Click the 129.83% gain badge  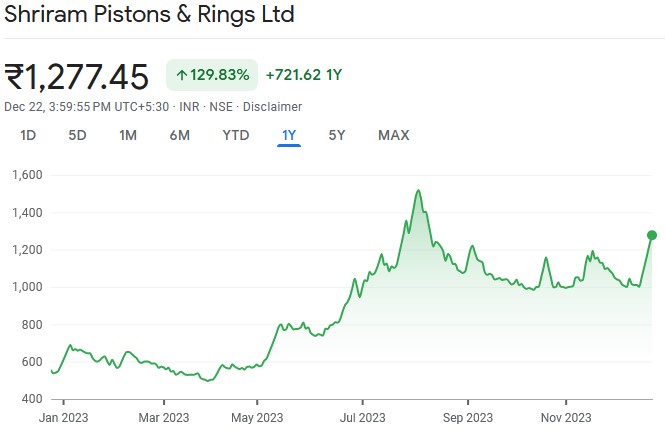[213, 75]
